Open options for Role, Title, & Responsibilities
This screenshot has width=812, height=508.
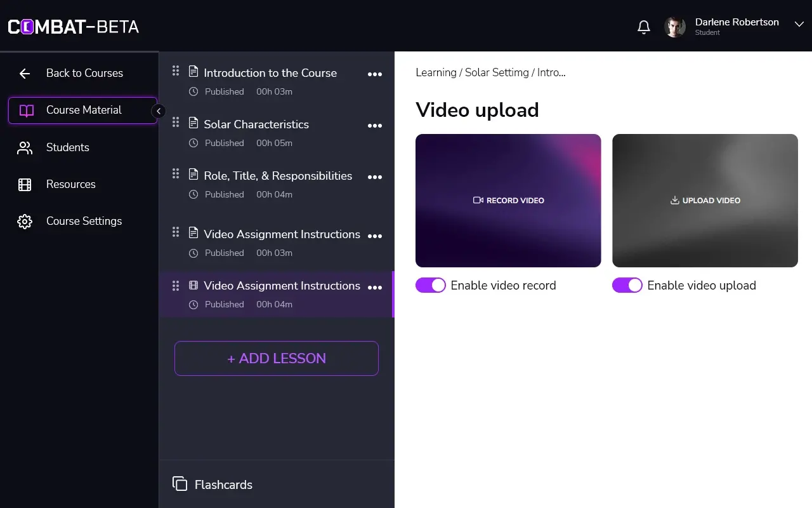[x=375, y=177]
